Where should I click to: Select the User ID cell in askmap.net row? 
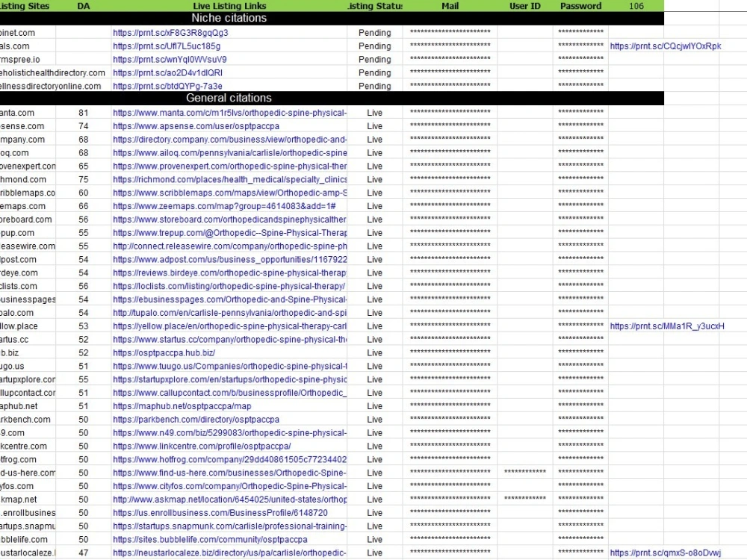(525, 499)
